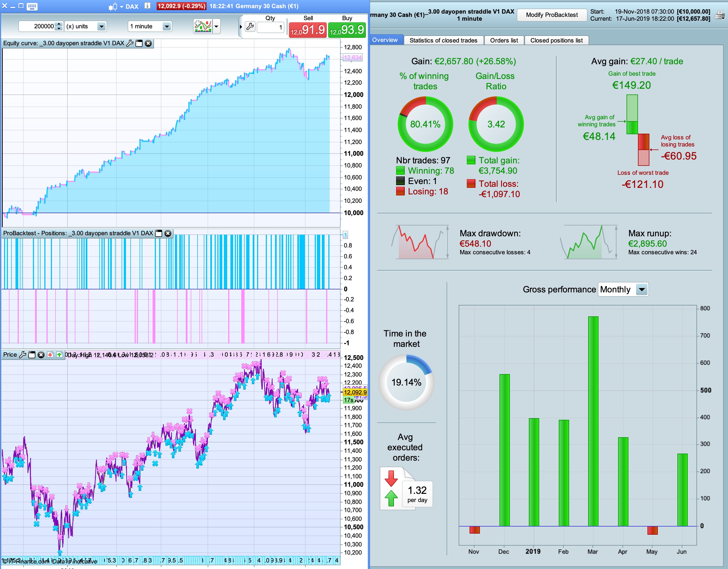This screenshot has width=728, height=569.
Task: Open the Equity curve panel wrench settings
Action: (130, 43)
